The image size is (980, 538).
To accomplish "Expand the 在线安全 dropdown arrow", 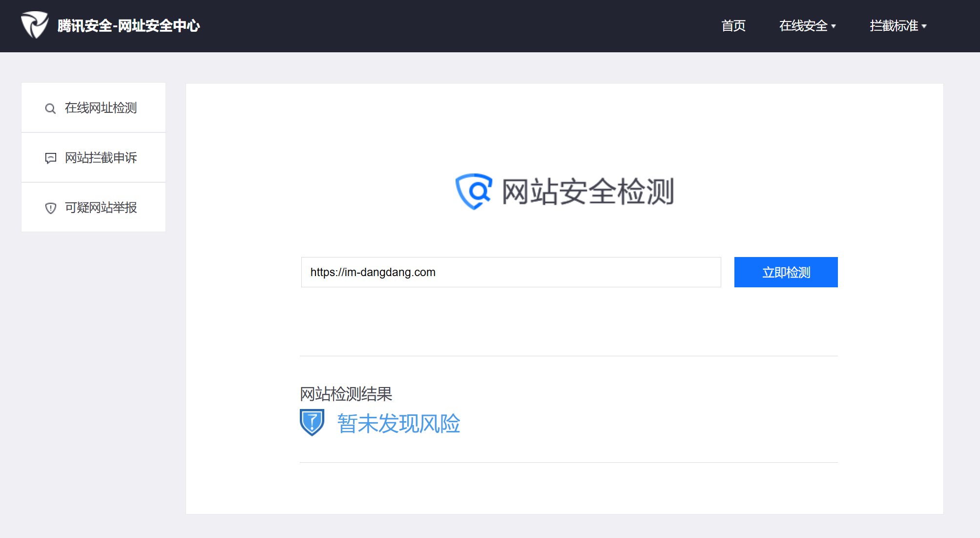I will pyautogui.click(x=834, y=26).
